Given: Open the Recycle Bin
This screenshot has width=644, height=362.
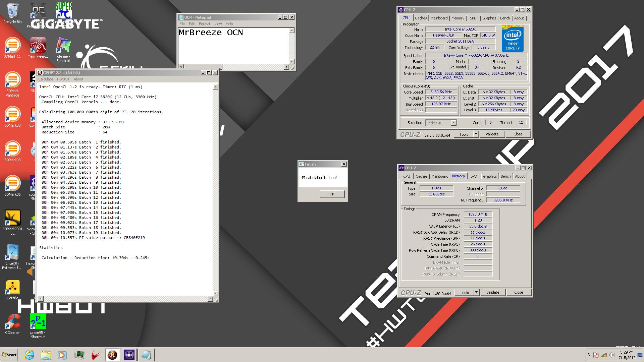Looking at the screenshot, I should tap(12, 13).
